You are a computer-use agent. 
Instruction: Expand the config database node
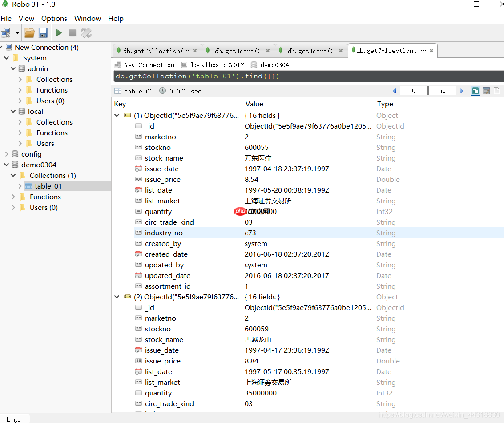6,154
